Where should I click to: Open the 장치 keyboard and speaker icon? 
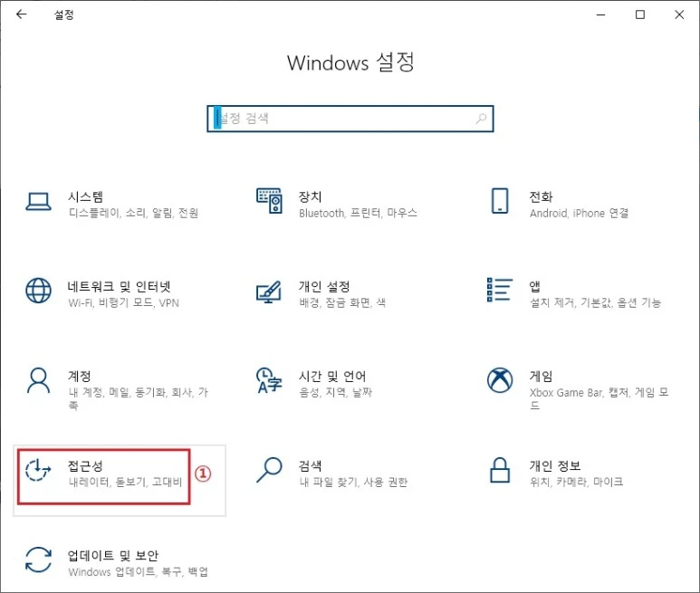(x=269, y=201)
